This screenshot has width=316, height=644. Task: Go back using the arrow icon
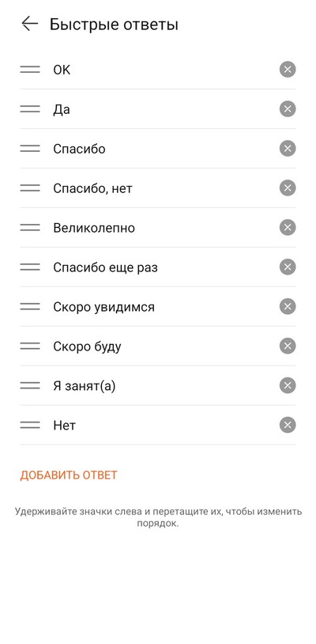[x=29, y=24]
